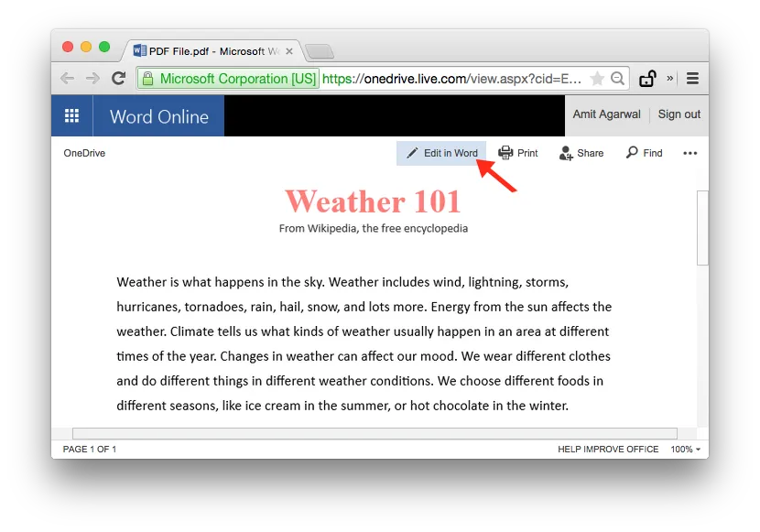The height and width of the screenshot is (532, 760).
Task: Click the forward navigation arrow
Action: (92, 78)
